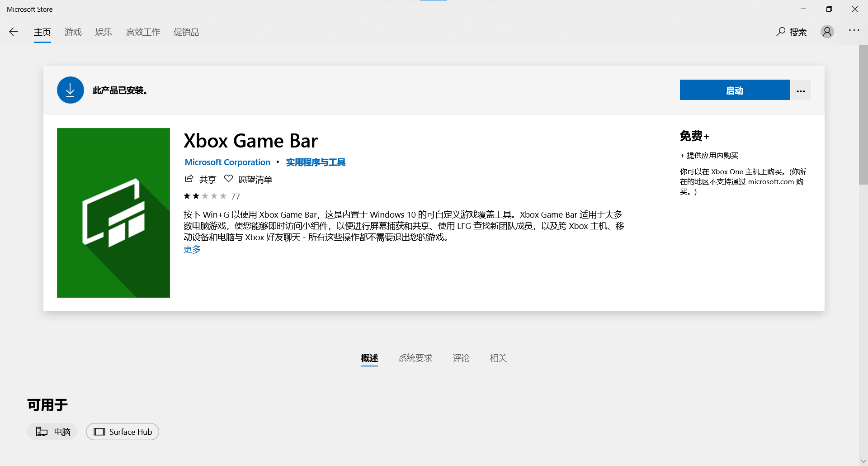Image resolution: width=868 pixels, height=466 pixels.
Task: Open the 评论 reviews tab
Action: point(461,358)
